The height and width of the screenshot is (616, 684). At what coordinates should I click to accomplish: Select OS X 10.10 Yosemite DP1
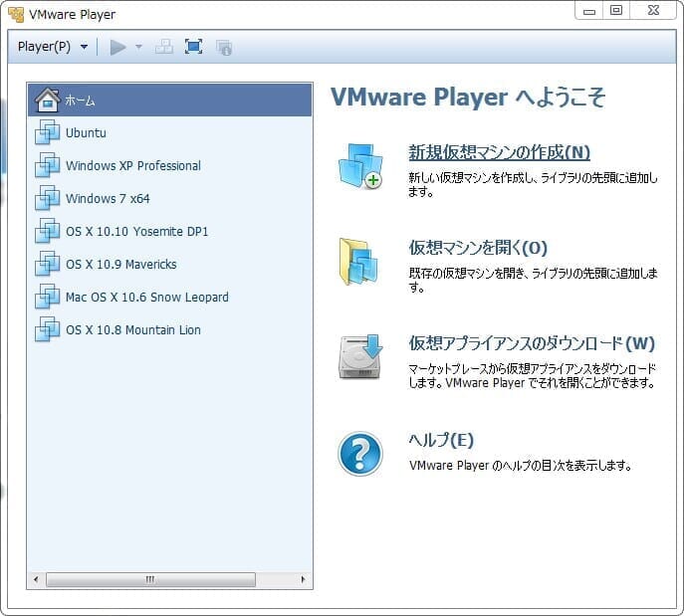[x=136, y=232]
